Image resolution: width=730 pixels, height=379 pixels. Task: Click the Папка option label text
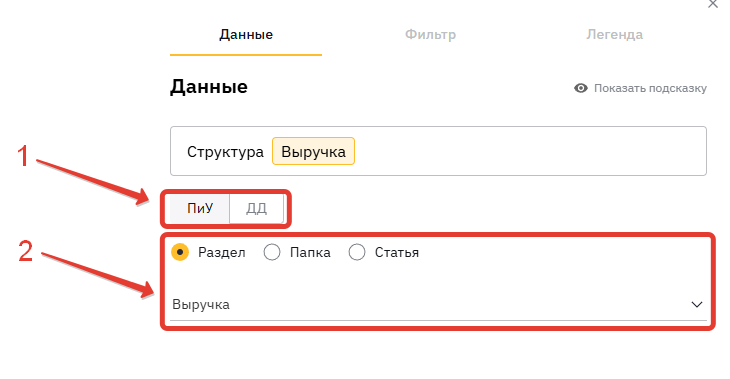pyautogui.click(x=310, y=252)
